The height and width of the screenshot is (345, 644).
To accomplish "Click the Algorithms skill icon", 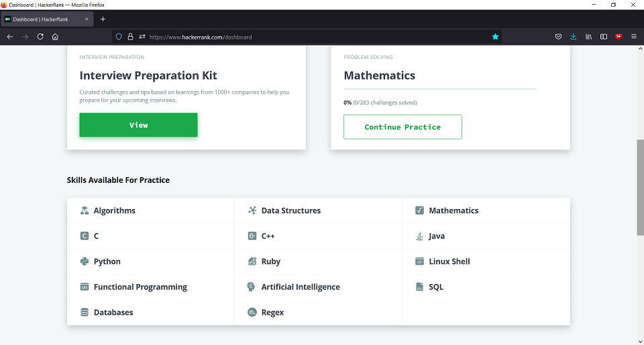I will (x=85, y=210).
